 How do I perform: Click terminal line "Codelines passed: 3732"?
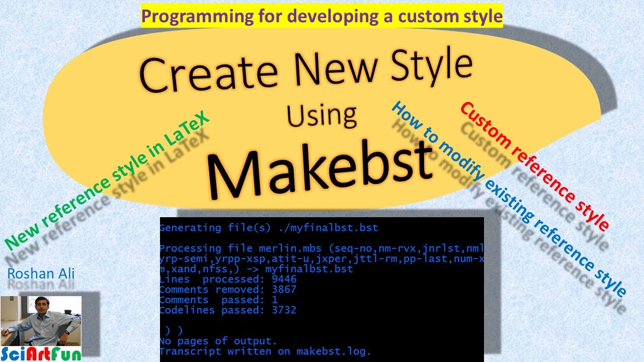point(228,310)
